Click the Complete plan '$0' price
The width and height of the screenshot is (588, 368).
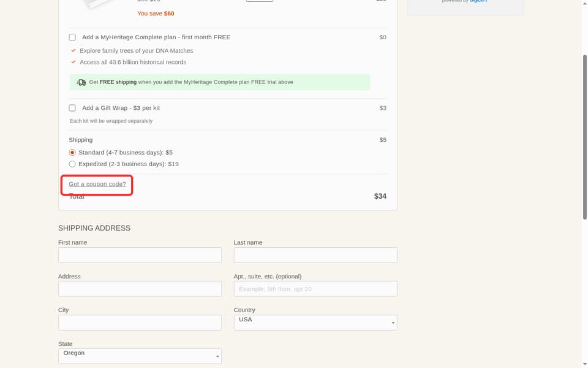(382, 37)
